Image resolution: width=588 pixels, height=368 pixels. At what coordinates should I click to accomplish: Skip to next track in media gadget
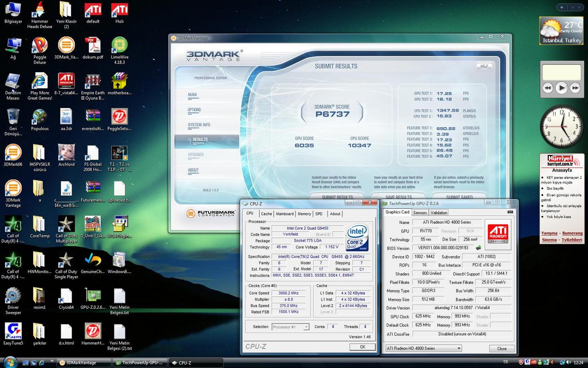[575, 87]
